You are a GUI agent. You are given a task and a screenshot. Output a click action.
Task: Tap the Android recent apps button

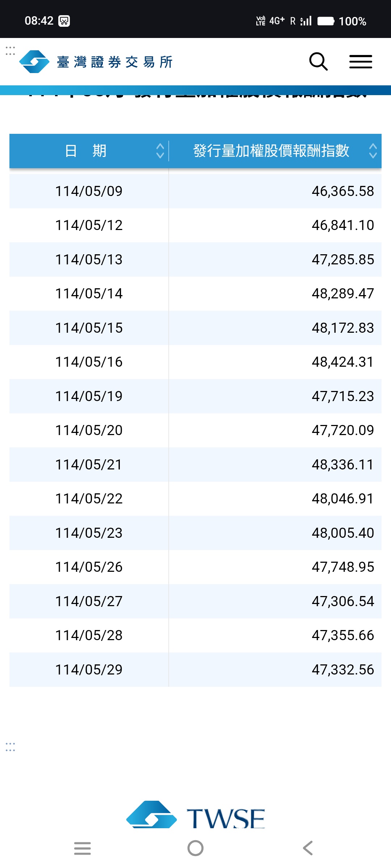[x=83, y=848]
